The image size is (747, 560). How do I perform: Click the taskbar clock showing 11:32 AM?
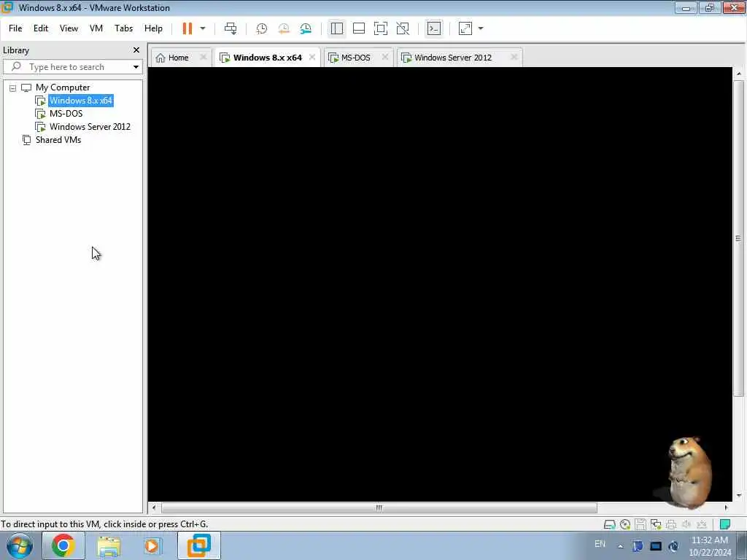[709, 546]
